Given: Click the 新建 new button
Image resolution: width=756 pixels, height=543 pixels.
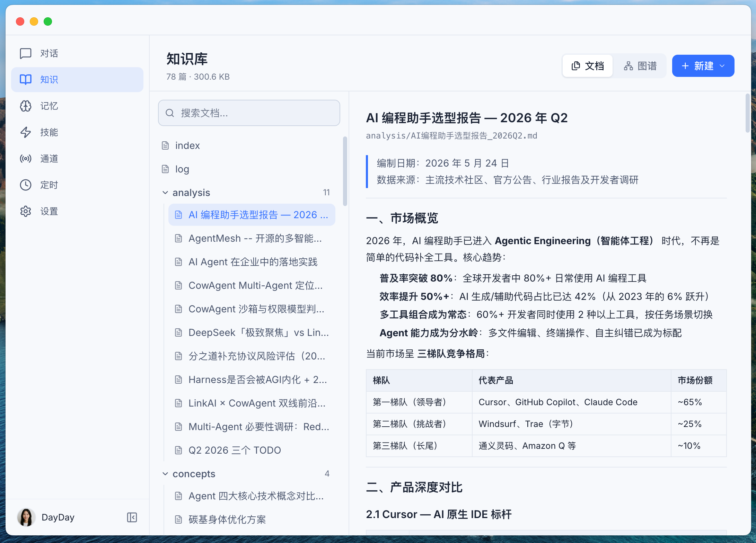Looking at the screenshot, I should point(703,66).
